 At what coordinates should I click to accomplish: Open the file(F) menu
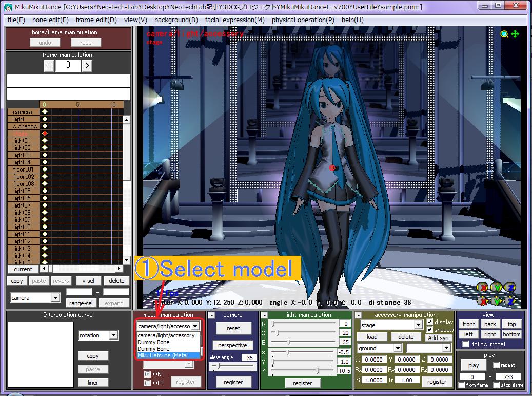pyautogui.click(x=16, y=20)
